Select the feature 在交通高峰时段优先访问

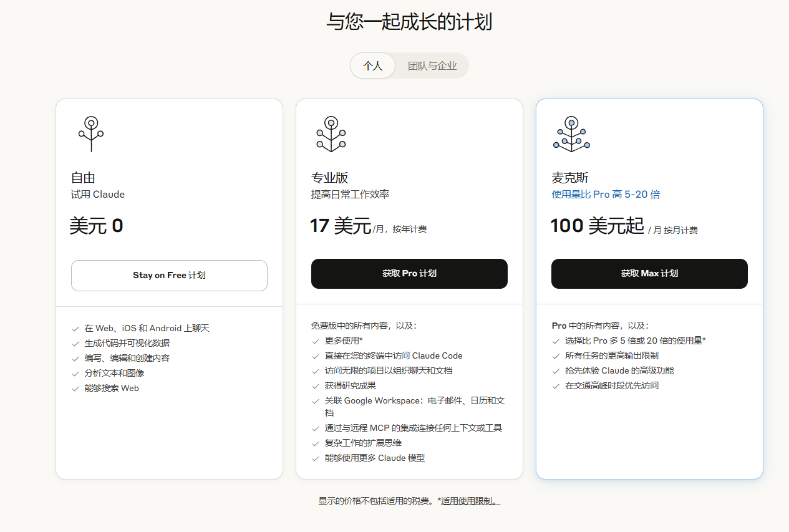(612, 385)
